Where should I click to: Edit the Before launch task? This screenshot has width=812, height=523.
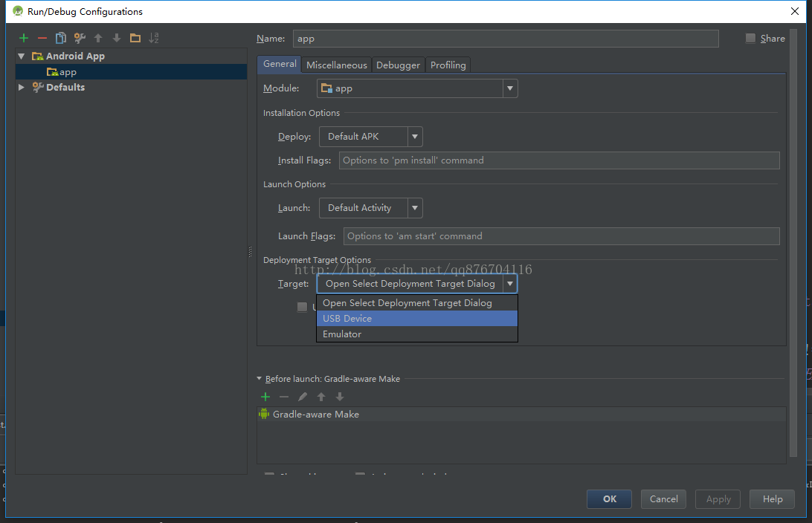click(x=303, y=397)
